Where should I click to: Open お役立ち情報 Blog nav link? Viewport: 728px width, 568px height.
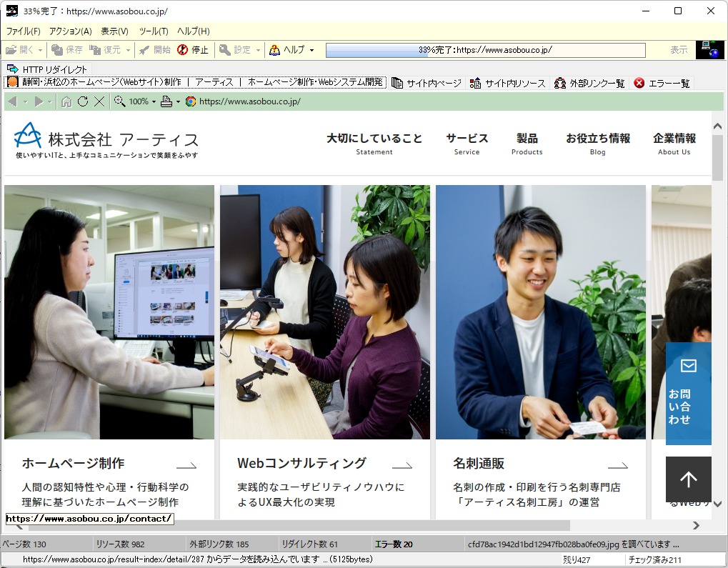pos(597,144)
